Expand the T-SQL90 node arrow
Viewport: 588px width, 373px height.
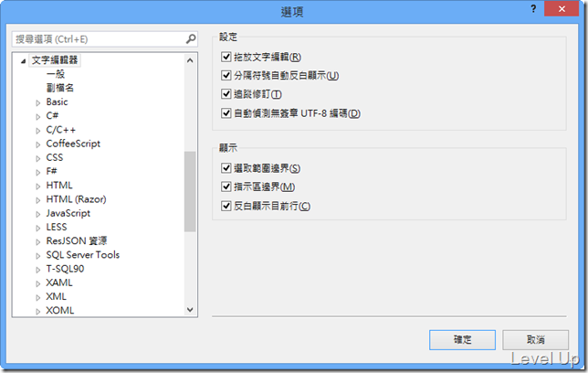[x=37, y=270]
